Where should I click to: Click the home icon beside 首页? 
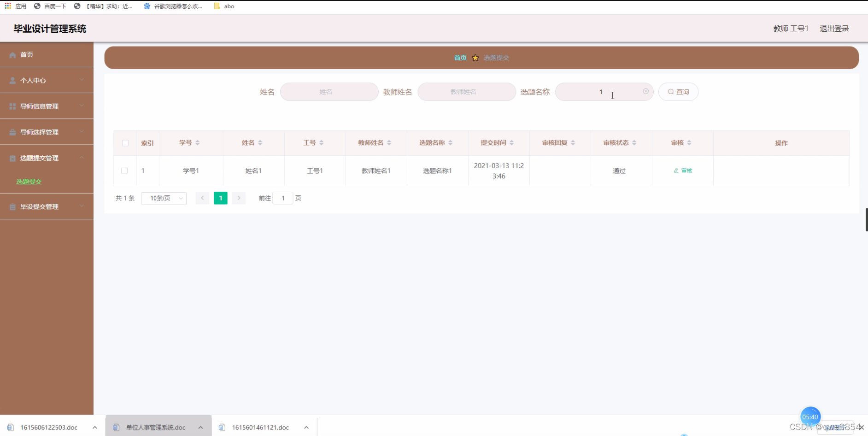coord(12,54)
